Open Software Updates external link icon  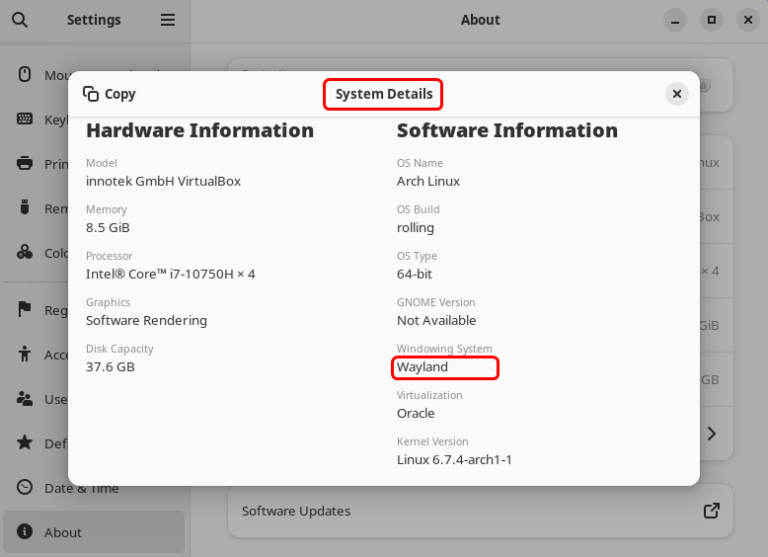(x=711, y=510)
